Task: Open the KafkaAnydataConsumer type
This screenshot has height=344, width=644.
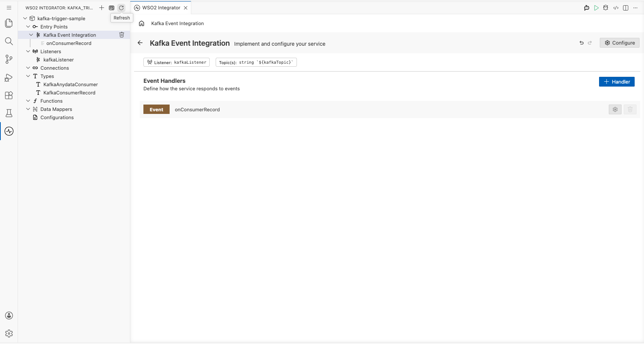Action: point(70,84)
